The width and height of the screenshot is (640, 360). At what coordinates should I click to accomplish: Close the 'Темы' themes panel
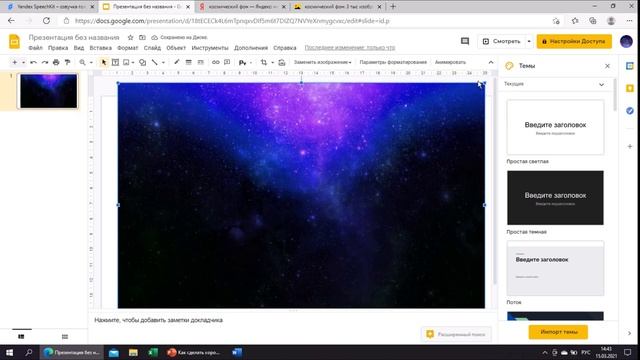point(607,66)
